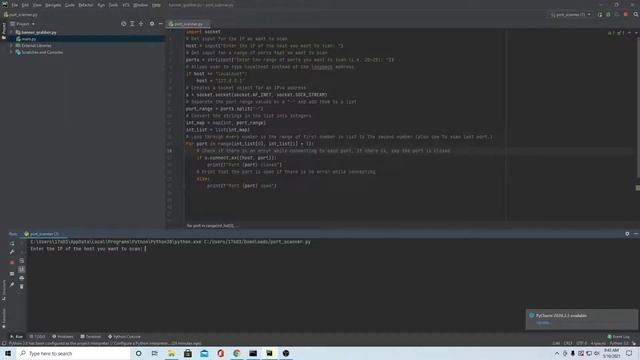The height and width of the screenshot is (360, 640).
Task: Open Task View on taskbar
Action: tap(155, 353)
